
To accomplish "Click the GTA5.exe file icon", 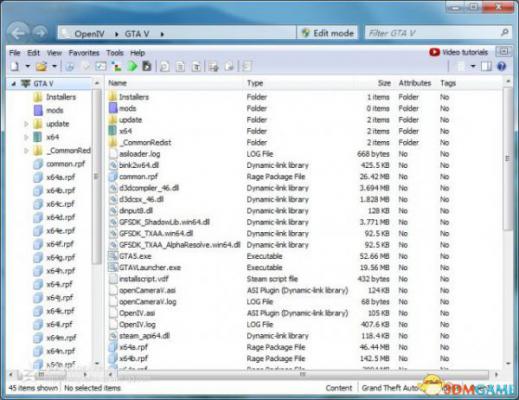I will click(113, 256).
